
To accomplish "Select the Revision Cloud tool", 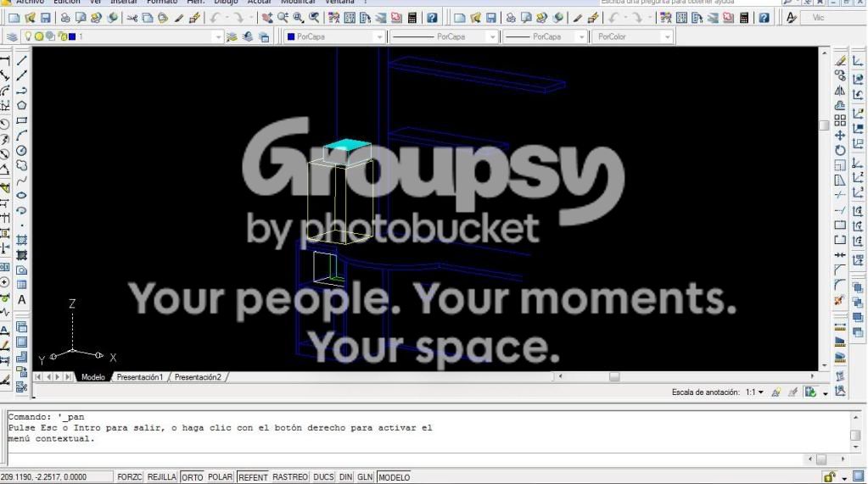I will coord(21,165).
